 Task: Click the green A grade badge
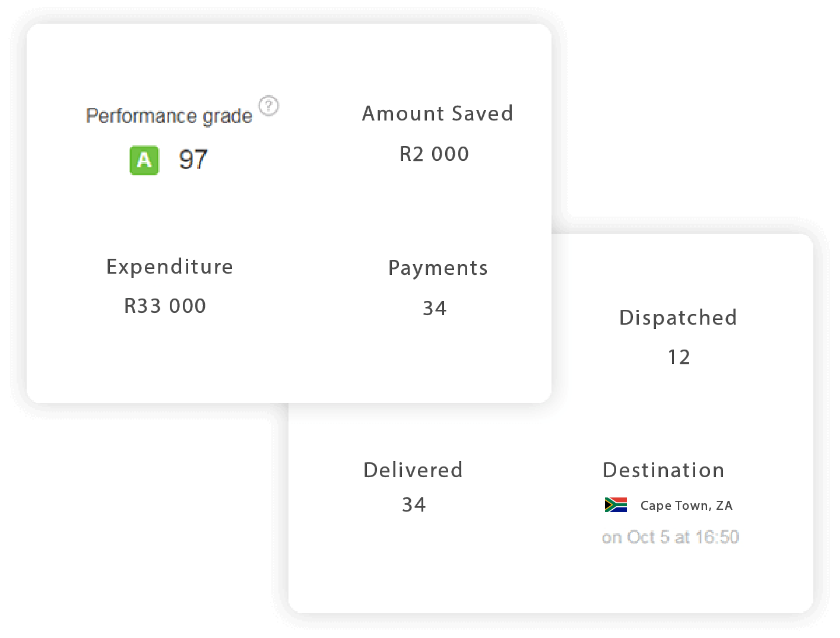[144, 160]
